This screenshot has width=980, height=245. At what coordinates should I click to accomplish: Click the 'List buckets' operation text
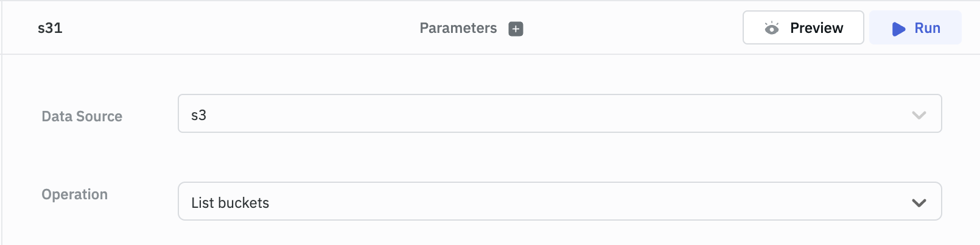230,203
